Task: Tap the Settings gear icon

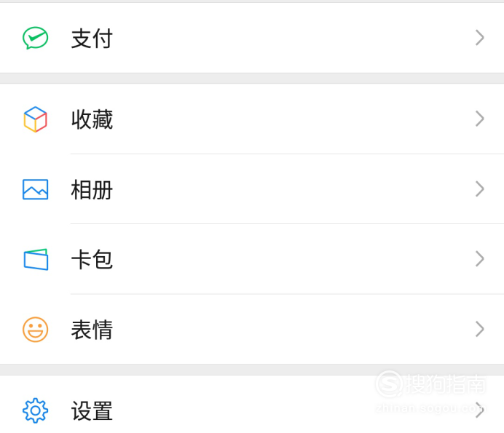Action: (x=36, y=410)
